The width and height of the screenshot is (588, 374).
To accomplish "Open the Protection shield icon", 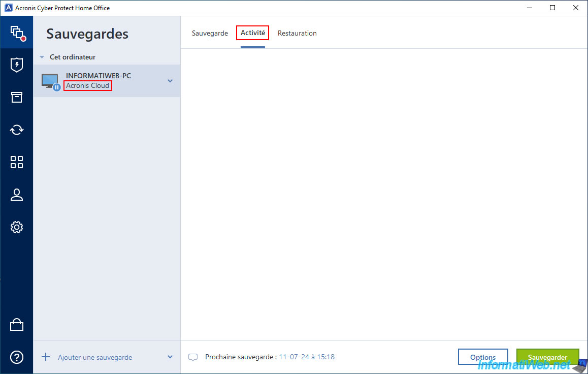I will pyautogui.click(x=16, y=65).
